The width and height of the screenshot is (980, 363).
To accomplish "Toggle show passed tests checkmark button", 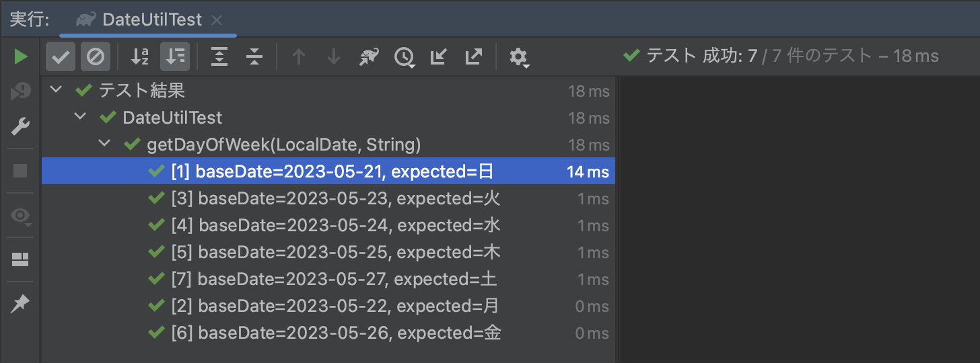I will 61,57.
